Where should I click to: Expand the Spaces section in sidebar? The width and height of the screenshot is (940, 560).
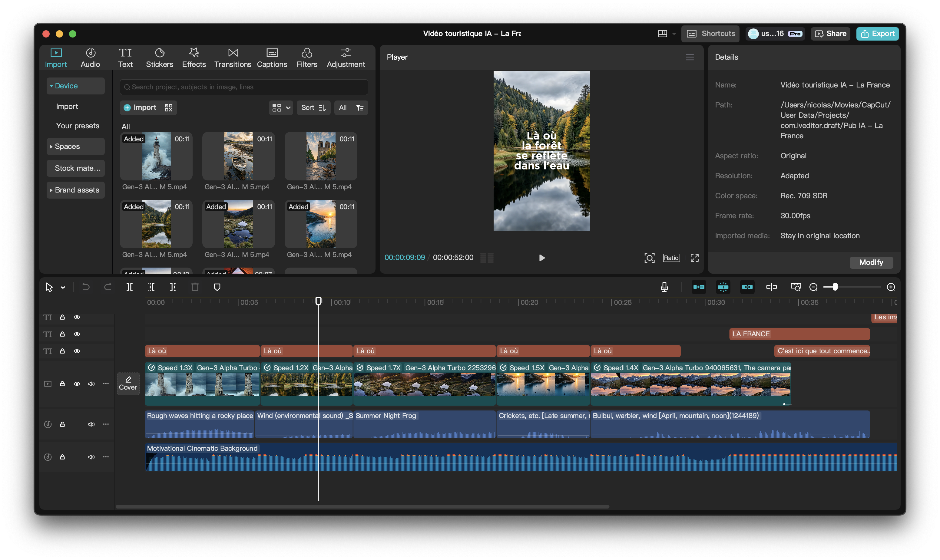click(x=75, y=147)
